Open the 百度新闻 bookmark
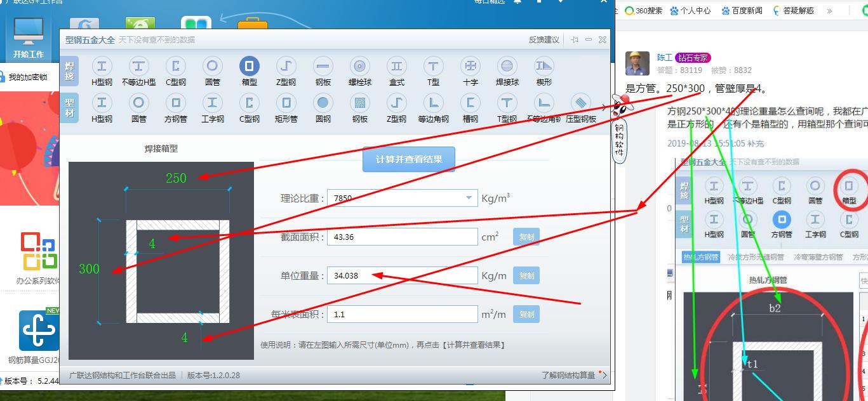868x401 pixels. (x=742, y=11)
